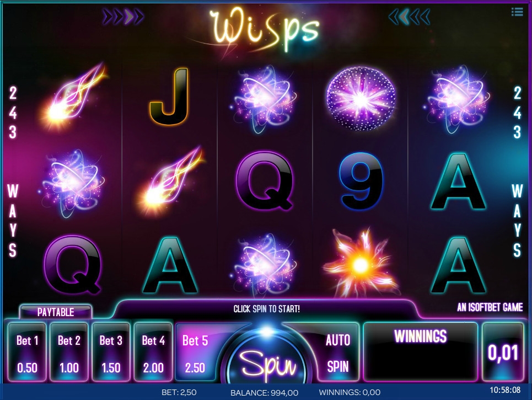Change the 0,01 coin value
Image resolution: width=532 pixels, height=400 pixels.
[x=503, y=353]
